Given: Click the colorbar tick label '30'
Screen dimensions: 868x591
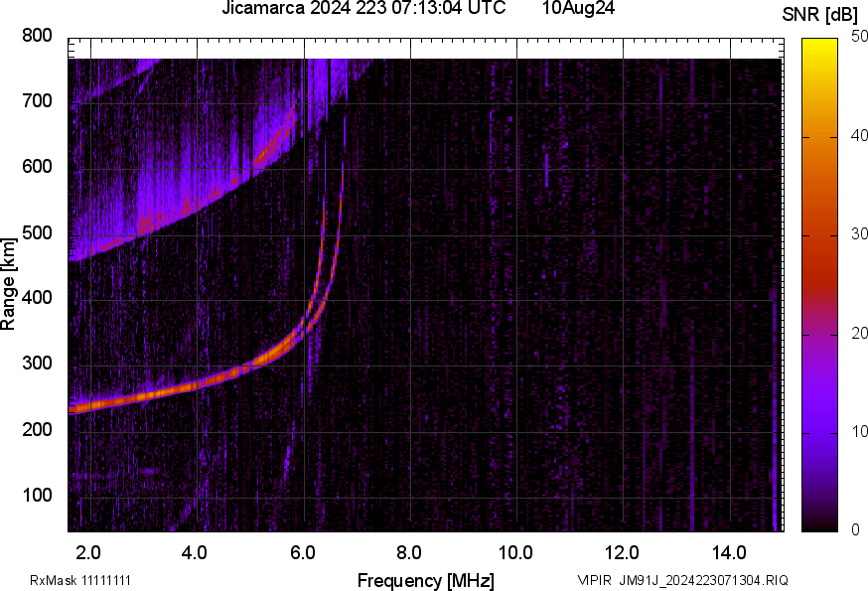Looking at the screenshot, I should [x=859, y=234].
